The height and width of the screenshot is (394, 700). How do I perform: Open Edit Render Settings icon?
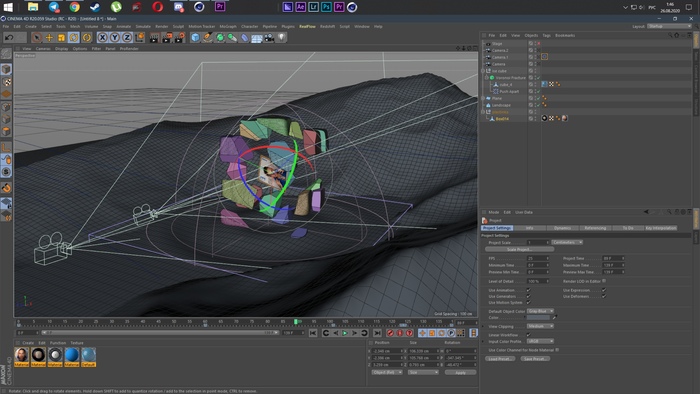coord(179,38)
